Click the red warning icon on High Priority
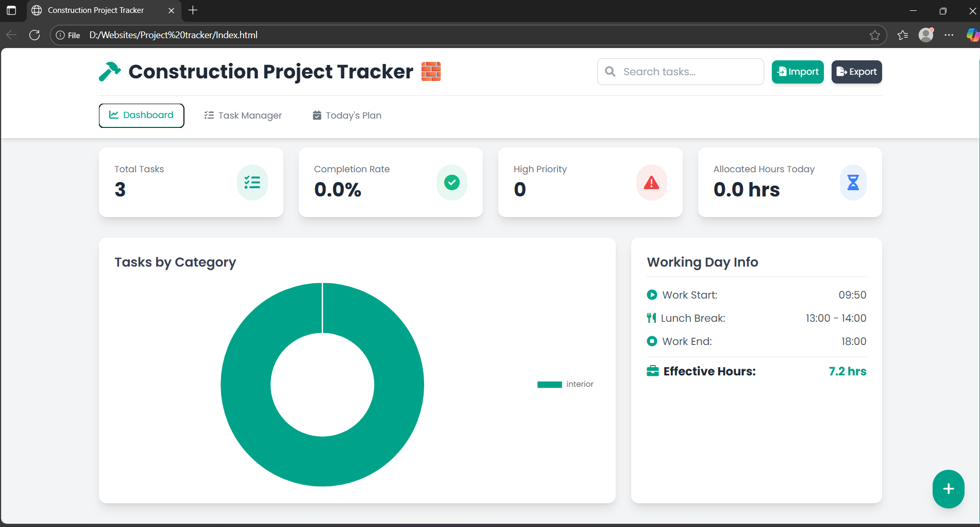Image resolution: width=980 pixels, height=527 pixels. click(x=651, y=182)
